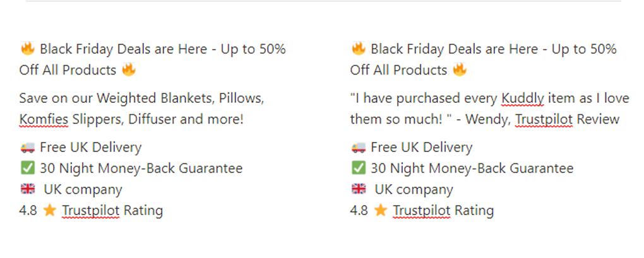Screen dimensions: 644x258
Task: Click the star emoji in left Trustpilot rating
Action: tap(49, 211)
